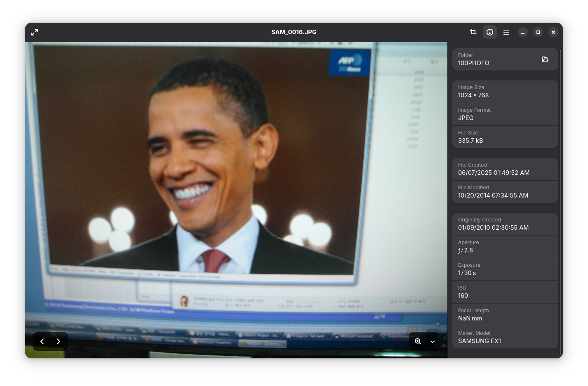Image resolution: width=588 pixels, height=386 pixels.
Task: Expand the zoom level dropdown arrow
Action: coord(433,341)
